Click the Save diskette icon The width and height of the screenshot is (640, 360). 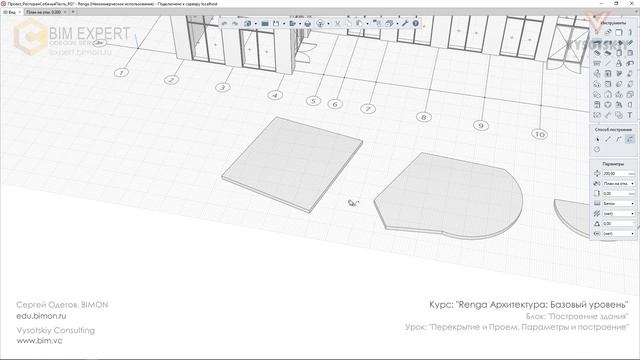pyautogui.click(x=276, y=24)
